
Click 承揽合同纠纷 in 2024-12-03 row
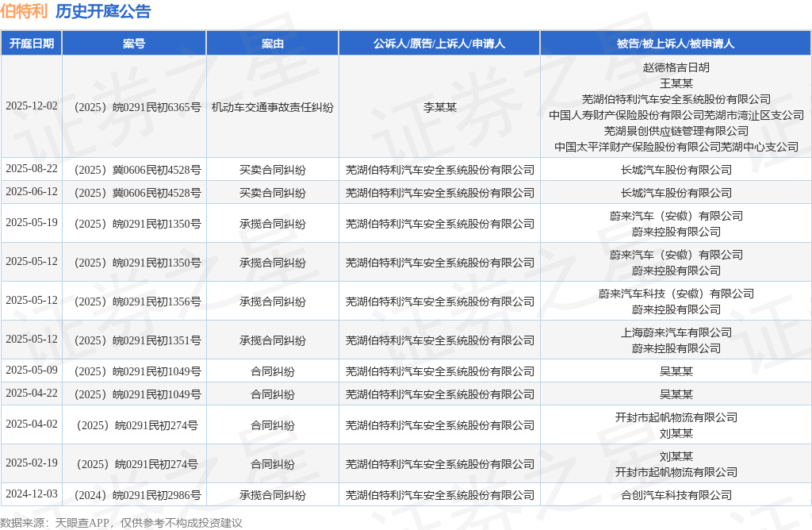(273, 495)
